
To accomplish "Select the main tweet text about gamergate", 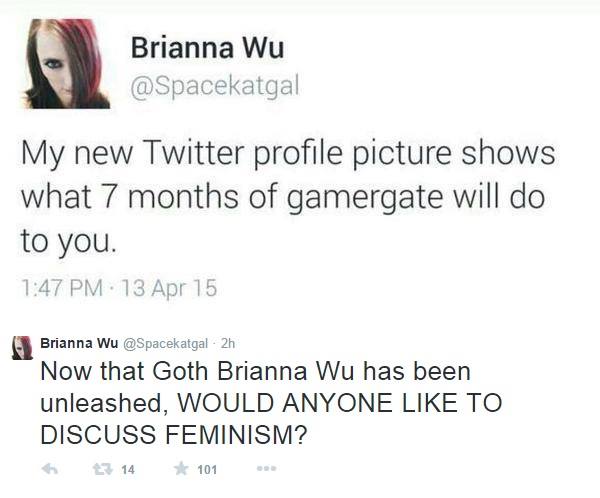I will pyautogui.click(x=288, y=197).
